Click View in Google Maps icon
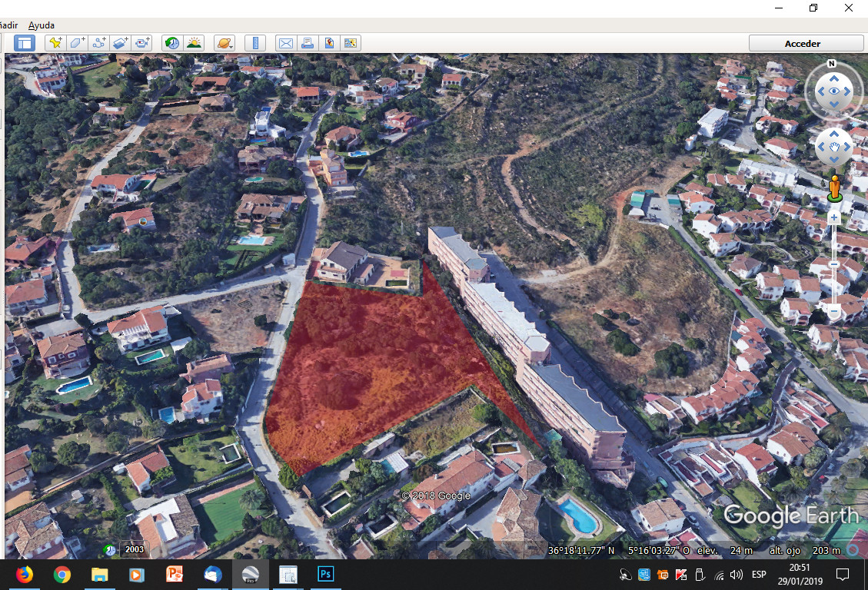The height and width of the screenshot is (590, 868). pos(351,43)
